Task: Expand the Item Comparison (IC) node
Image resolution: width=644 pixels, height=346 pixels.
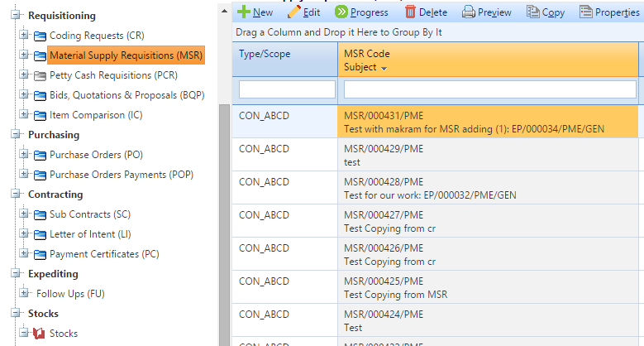Action: click(x=24, y=114)
